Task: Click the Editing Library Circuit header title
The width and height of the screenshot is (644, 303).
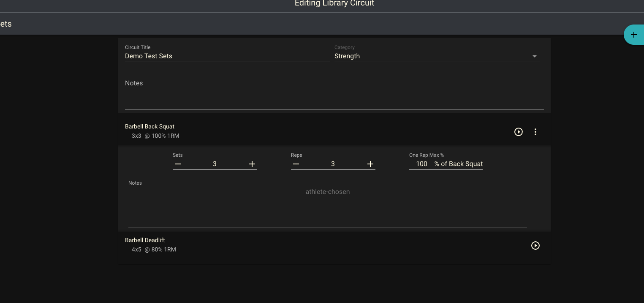Action: [x=334, y=4]
